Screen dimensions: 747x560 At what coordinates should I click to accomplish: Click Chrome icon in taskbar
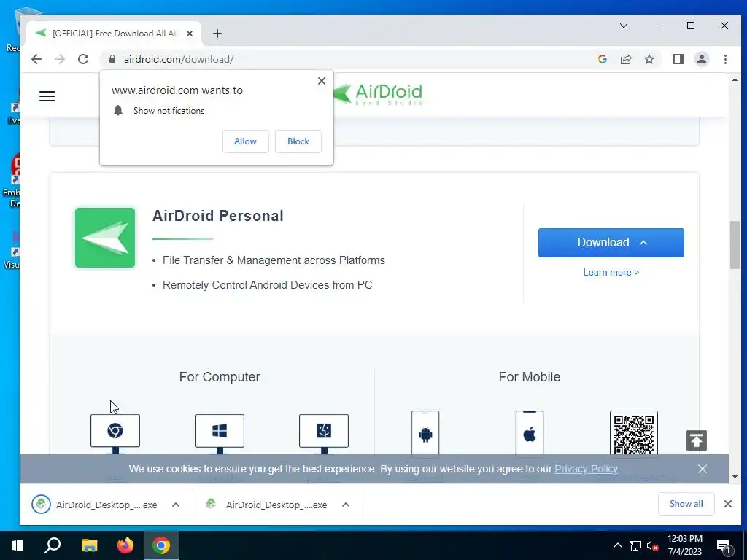[x=161, y=545]
